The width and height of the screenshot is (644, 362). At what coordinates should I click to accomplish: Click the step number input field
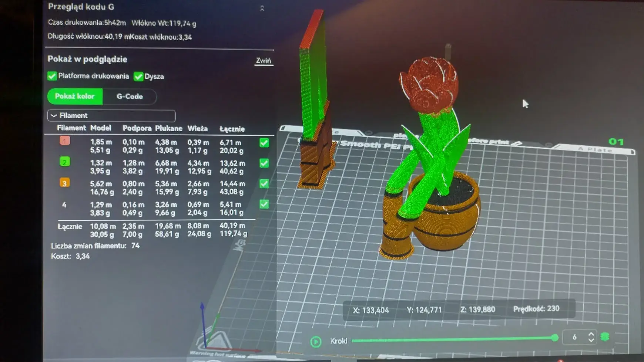pyautogui.click(x=574, y=337)
